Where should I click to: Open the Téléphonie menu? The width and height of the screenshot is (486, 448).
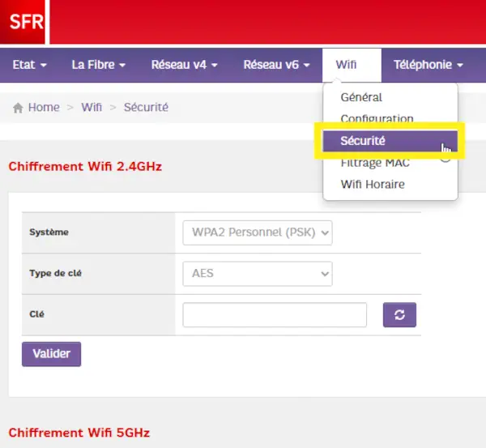point(428,65)
